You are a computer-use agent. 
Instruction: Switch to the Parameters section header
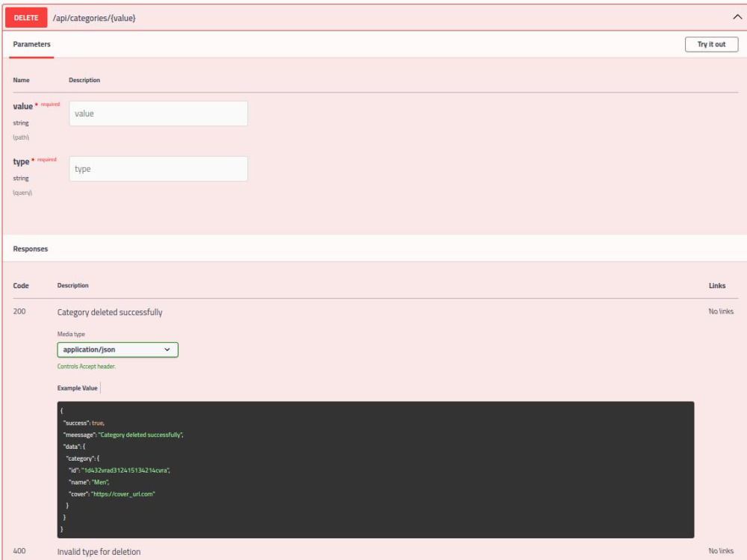point(33,44)
